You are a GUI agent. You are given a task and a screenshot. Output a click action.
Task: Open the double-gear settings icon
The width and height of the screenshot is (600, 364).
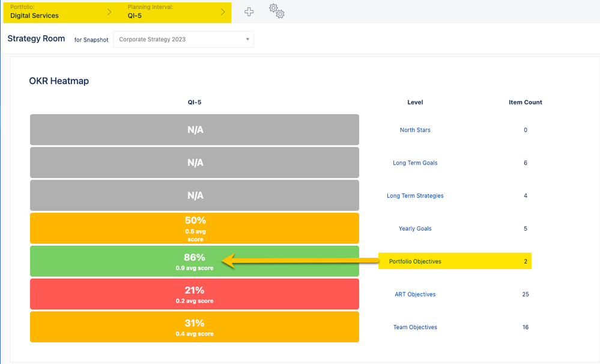tap(277, 11)
